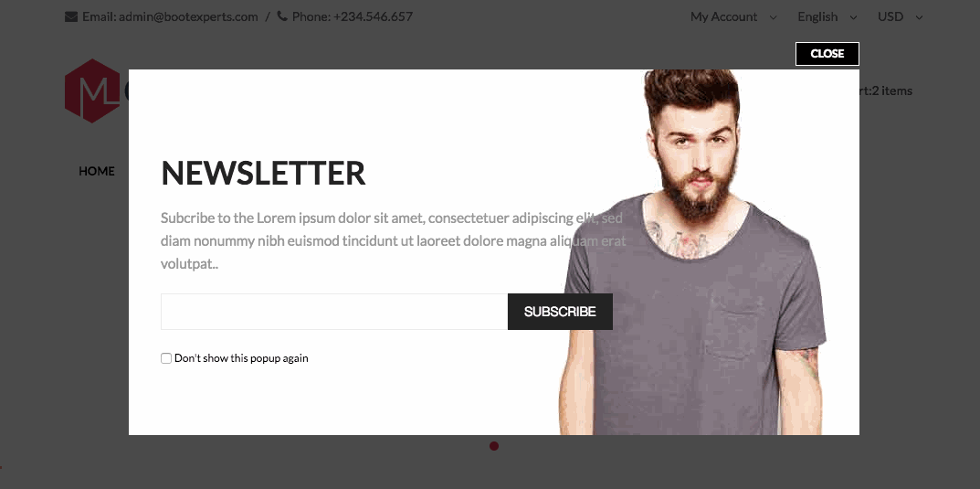This screenshot has width=980, height=489.
Task: Click the English language chevron arrow
Action: 854,17
